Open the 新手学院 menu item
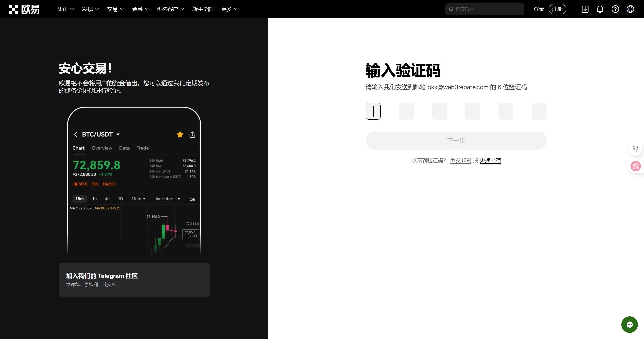This screenshot has height=339, width=644. tap(203, 9)
